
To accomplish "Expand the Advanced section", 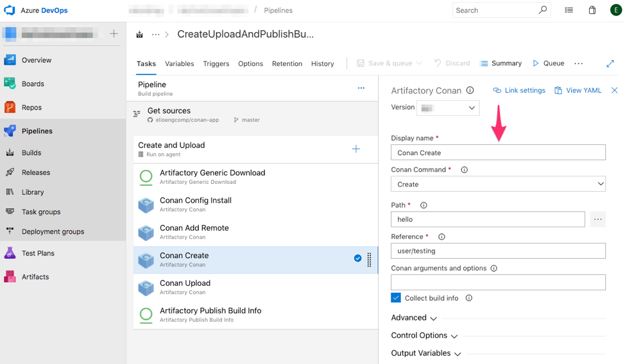I will pos(414,318).
